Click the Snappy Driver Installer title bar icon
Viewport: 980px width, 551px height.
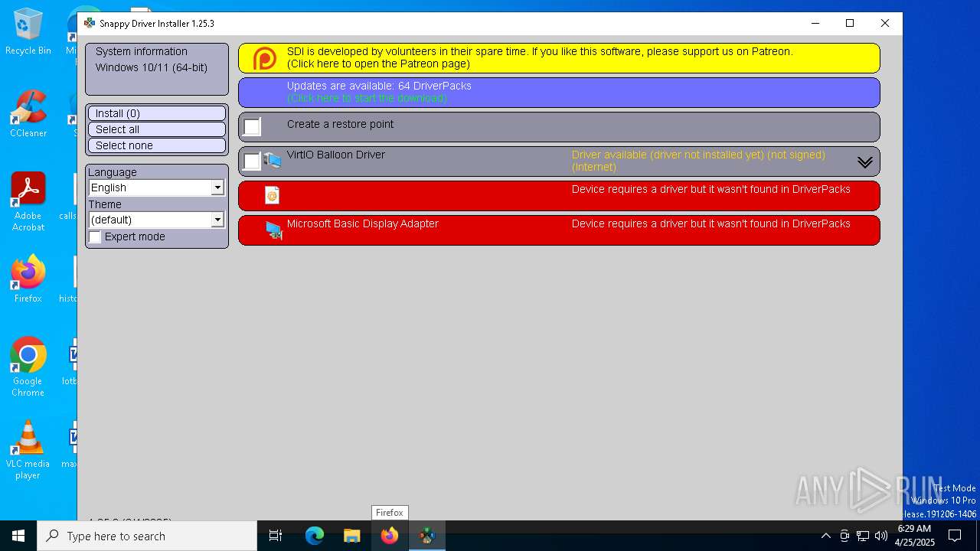point(90,23)
